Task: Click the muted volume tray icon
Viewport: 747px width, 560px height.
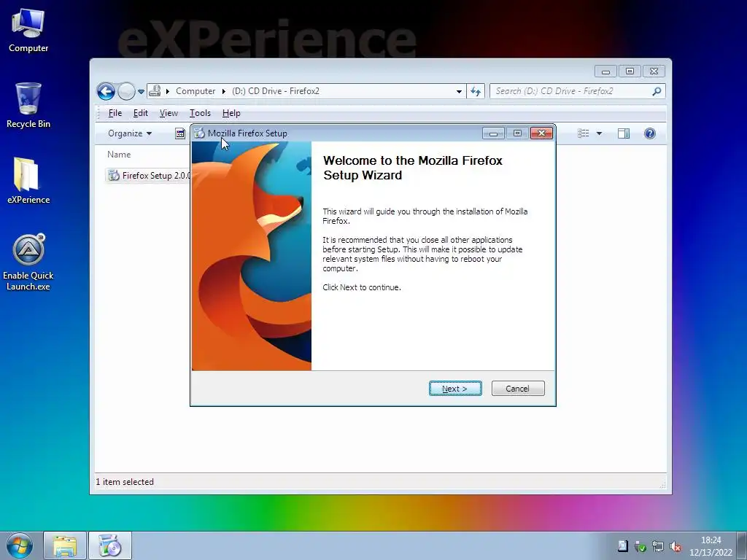Action: point(675,547)
